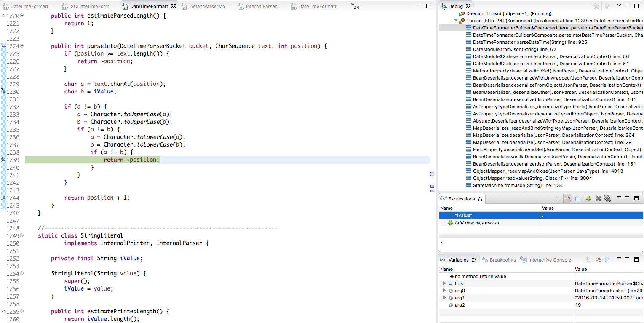Minimize the Expressions view
This screenshot has height=323, width=644.
point(628,198)
